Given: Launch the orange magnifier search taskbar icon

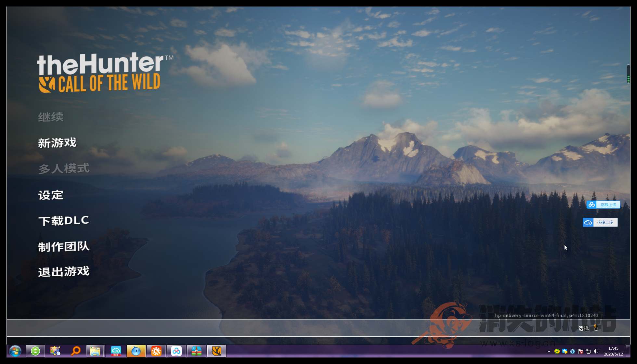Looking at the screenshot, I should pyautogui.click(x=75, y=351).
